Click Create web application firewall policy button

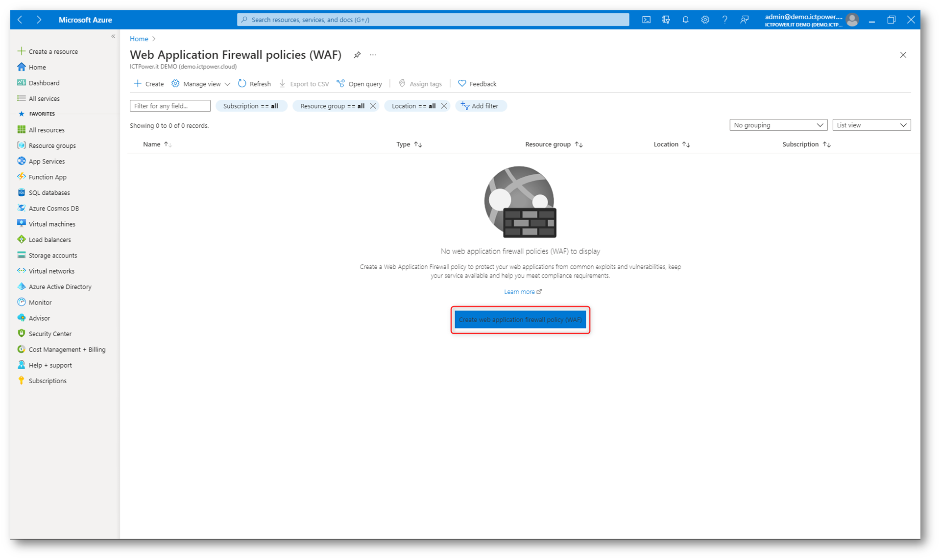point(520,320)
